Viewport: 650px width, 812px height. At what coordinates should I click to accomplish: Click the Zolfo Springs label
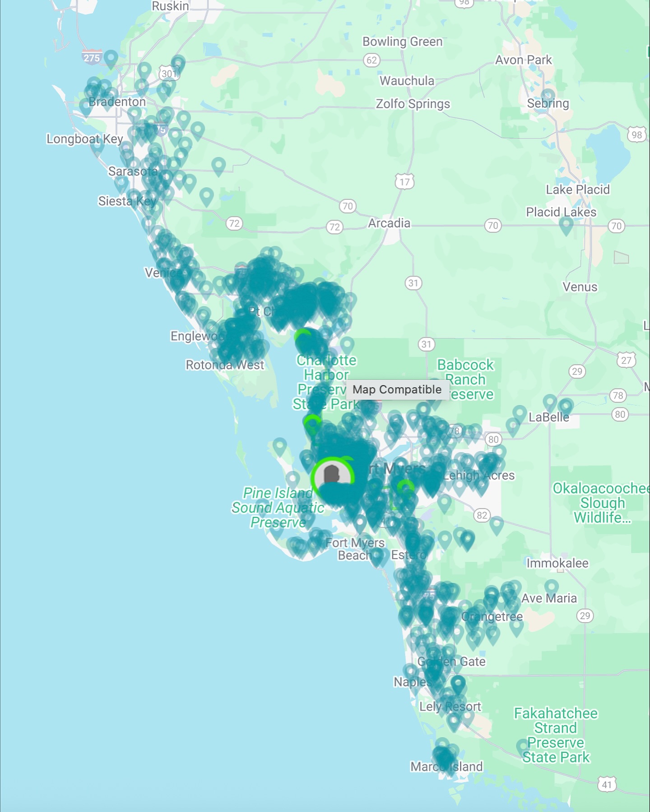[413, 104]
